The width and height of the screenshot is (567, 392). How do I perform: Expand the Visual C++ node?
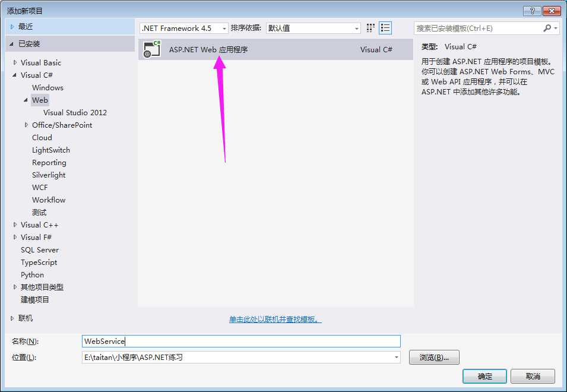pyautogui.click(x=15, y=225)
